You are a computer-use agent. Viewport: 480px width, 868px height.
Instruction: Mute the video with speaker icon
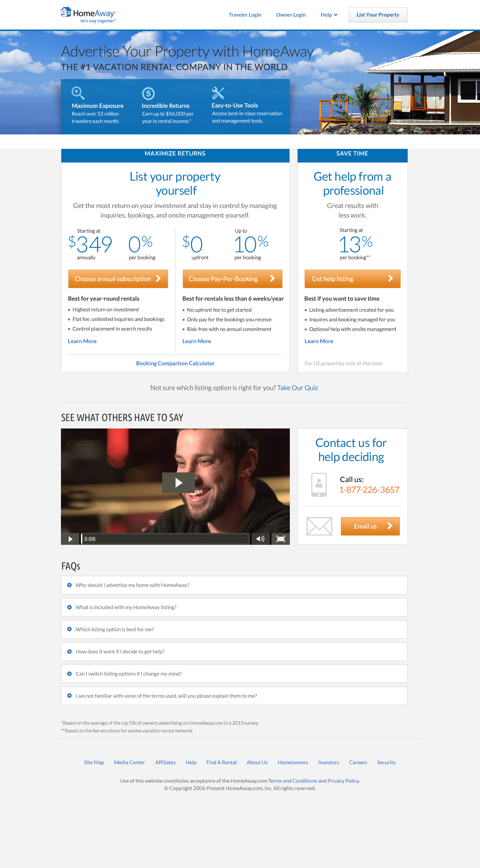(260, 539)
